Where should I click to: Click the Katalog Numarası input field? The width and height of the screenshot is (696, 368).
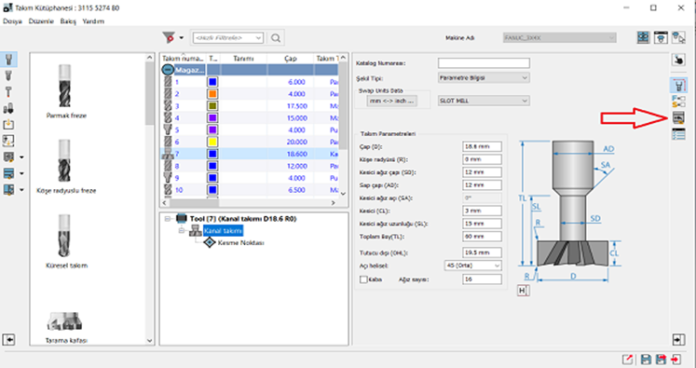(x=483, y=63)
